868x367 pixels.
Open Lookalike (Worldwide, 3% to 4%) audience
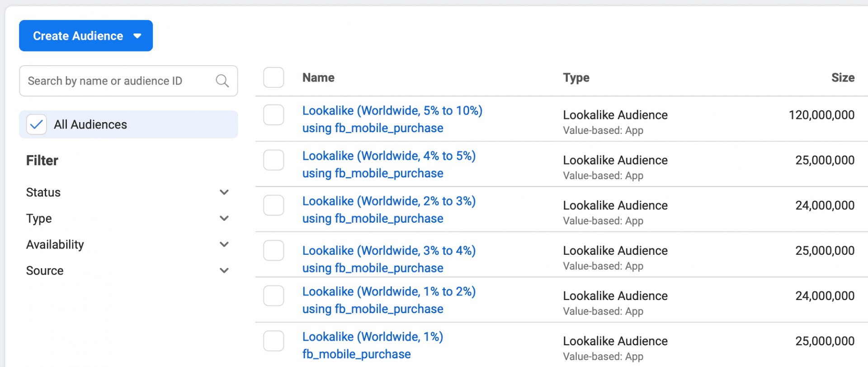(389, 250)
